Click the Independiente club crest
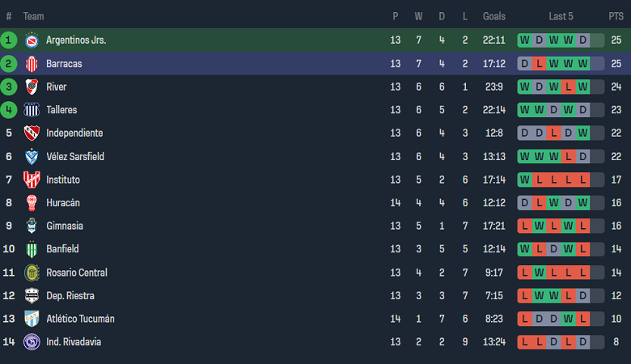The width and height of the screenshot is (631, 364). (32, 133)
